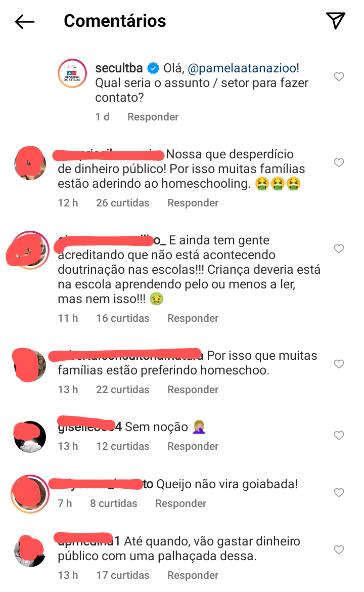This screenshot has width=364, height=592.
Task: Go back using the left arrow icon
Action: [x=25, y=22]
